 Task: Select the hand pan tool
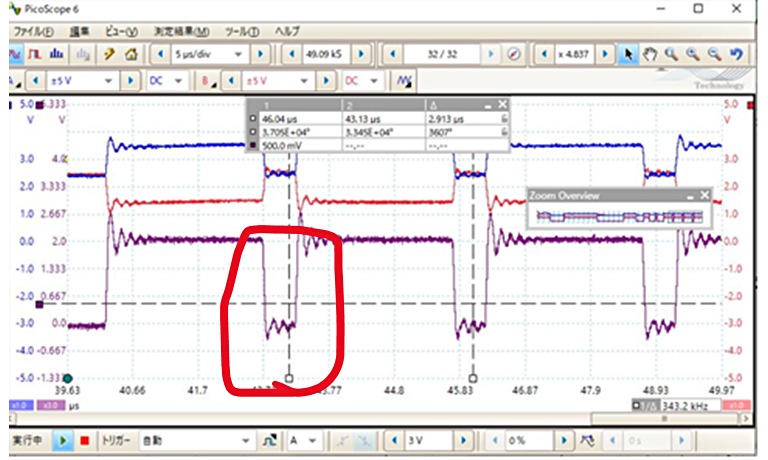pos(649,53)
